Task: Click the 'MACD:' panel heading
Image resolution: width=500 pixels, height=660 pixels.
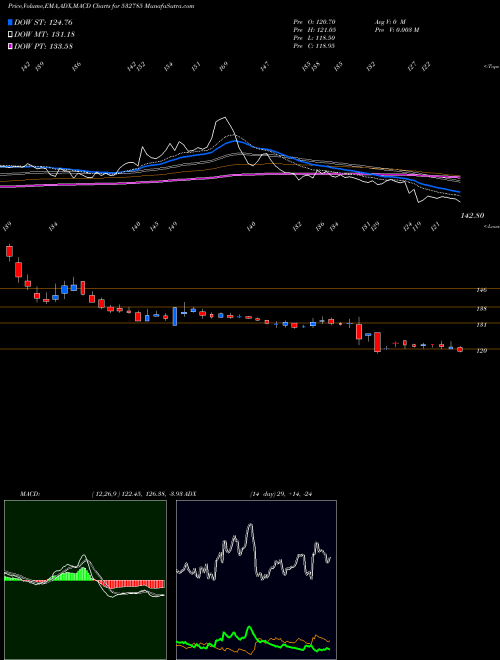Action: [29, 494]
